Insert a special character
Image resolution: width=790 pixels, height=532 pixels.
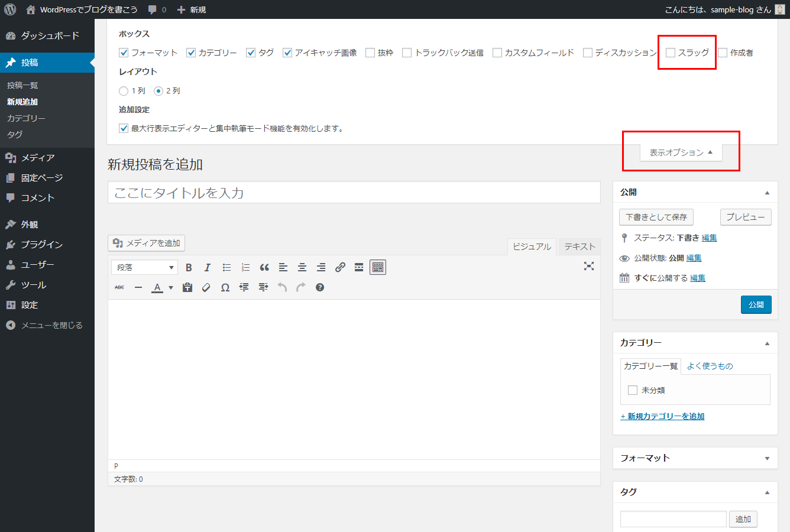225,287
